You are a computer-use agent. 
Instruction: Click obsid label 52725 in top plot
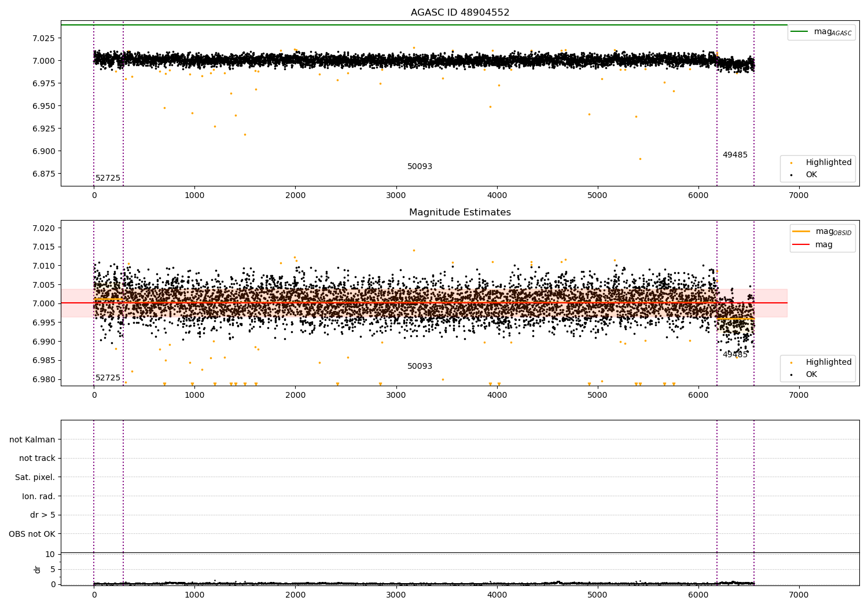(x=108, y=178)
